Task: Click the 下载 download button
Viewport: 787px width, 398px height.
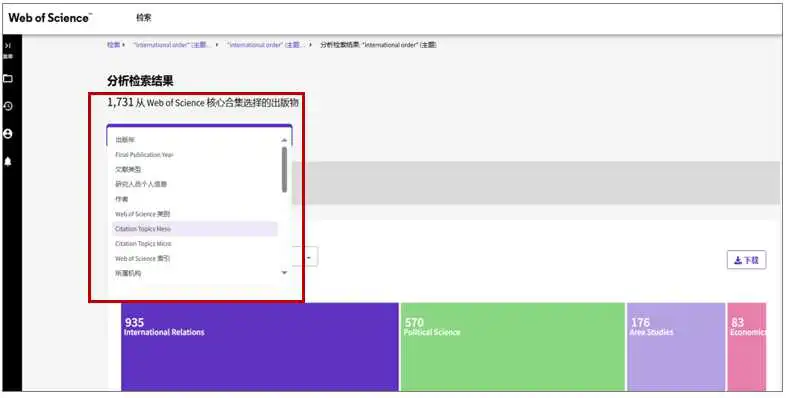Action: click(746, 260)
